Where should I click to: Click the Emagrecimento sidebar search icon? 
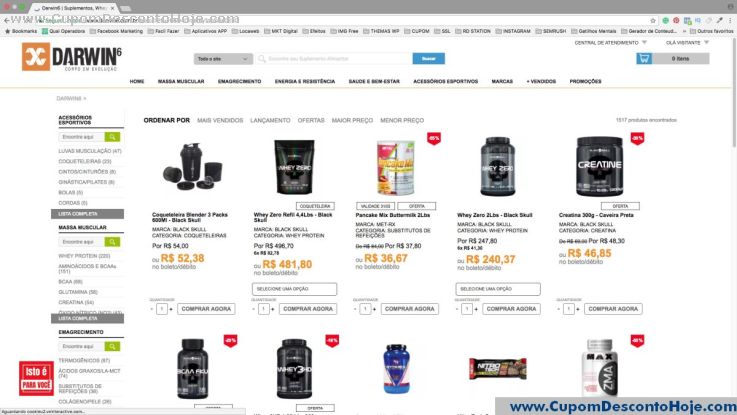point(112,346)
